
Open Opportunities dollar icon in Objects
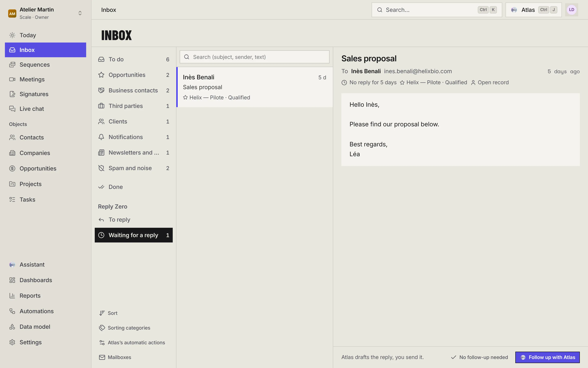point(12,168)
